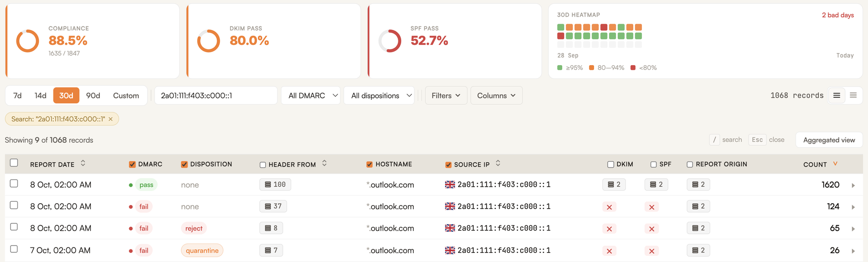Uncheck the Hostname column checkbox

coord(369,165)
